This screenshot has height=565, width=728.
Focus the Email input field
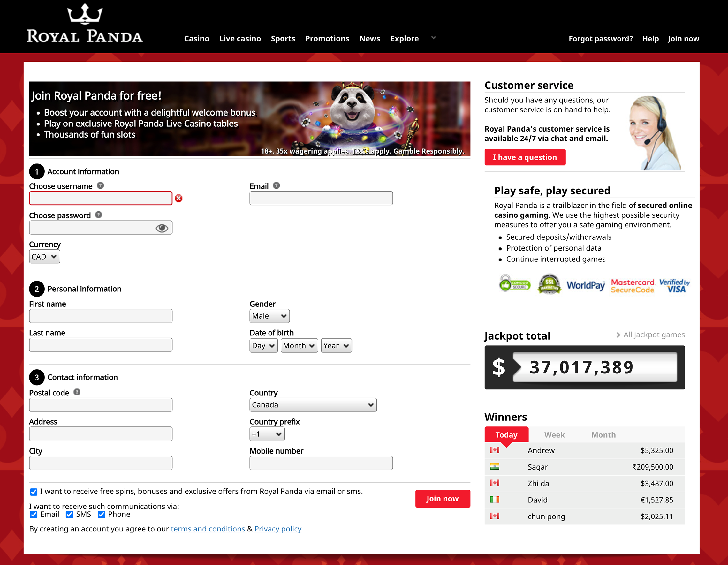(x=321, y=198)
